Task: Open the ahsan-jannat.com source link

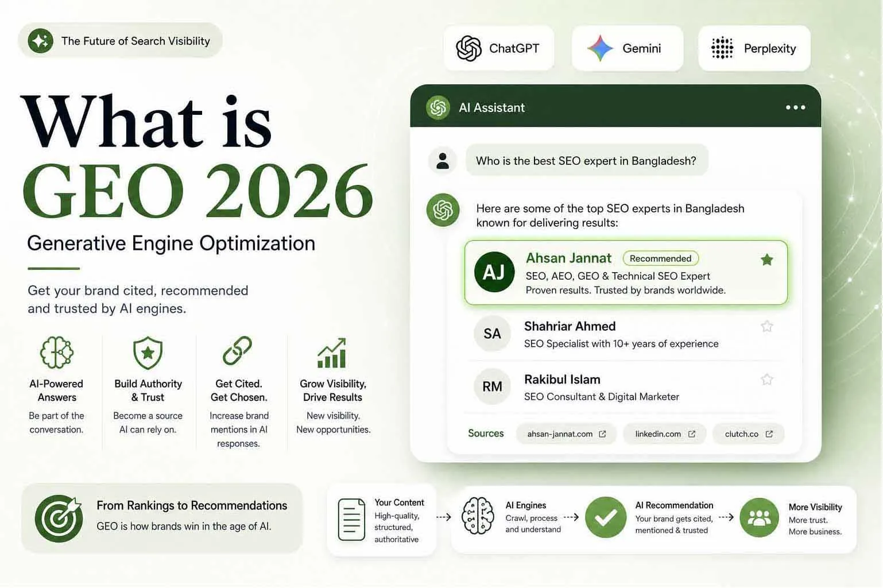Action: [x=566, y=434]
